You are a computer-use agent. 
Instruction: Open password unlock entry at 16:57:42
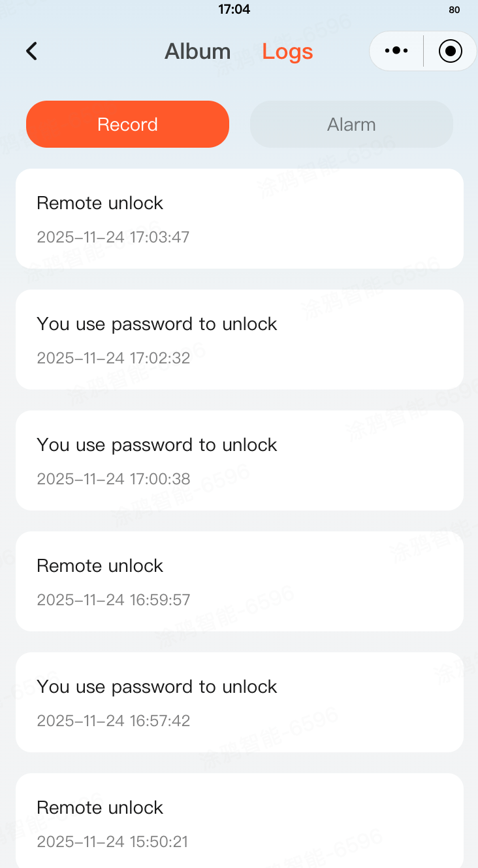point(239,702)
